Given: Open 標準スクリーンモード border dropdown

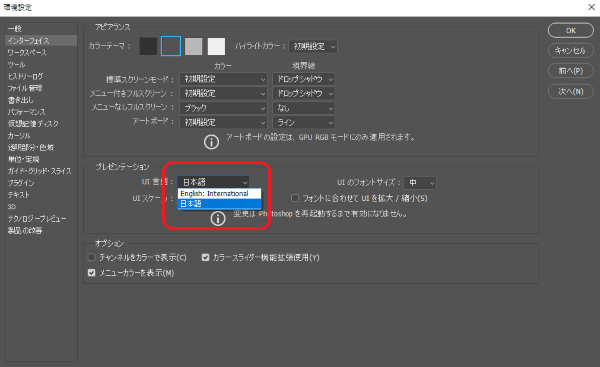Looking at the screenshot, I should [x=304, y=79].
